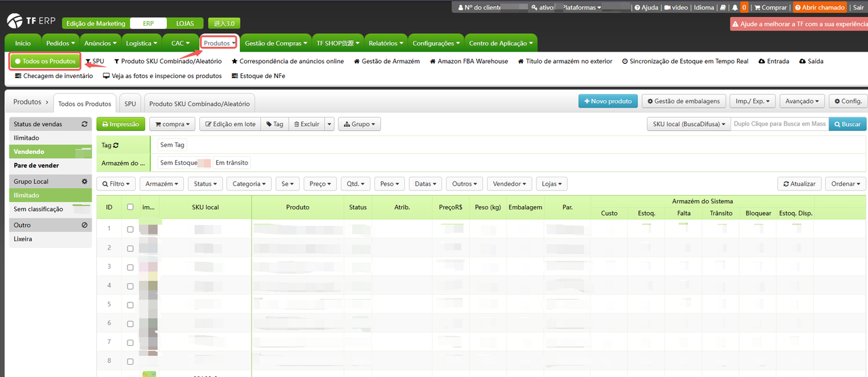Select Todos os Produtos submenu item
The width and height of the screenshot is (868, 377).
coord(45,61)
